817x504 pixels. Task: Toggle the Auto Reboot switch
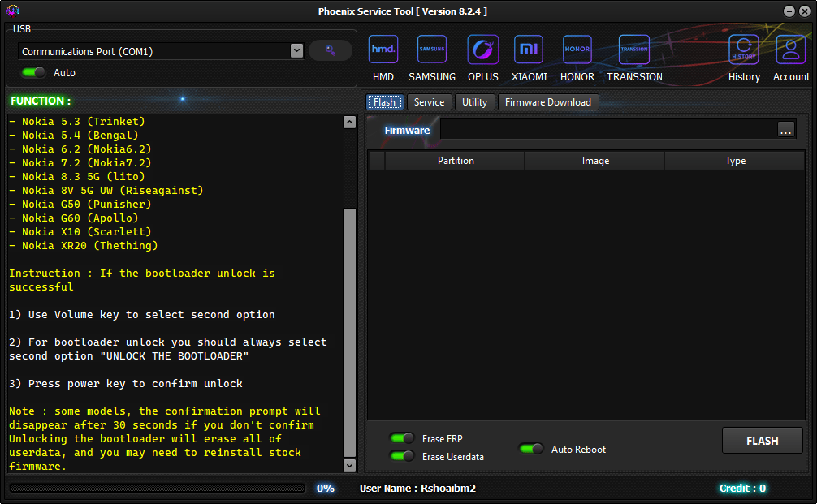click(531, 449)
